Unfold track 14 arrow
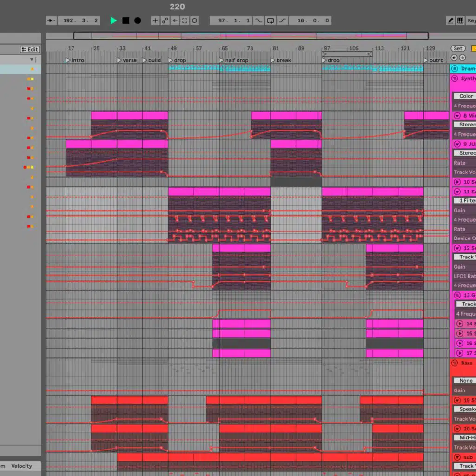The width and height of the screenshot is (476, 476). (x=460, y=324)
